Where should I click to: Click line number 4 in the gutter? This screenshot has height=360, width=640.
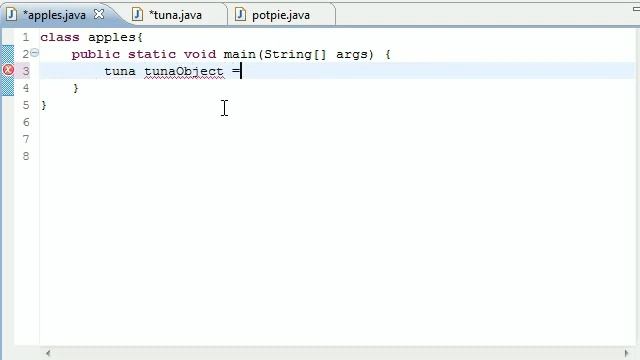(26, 88)
